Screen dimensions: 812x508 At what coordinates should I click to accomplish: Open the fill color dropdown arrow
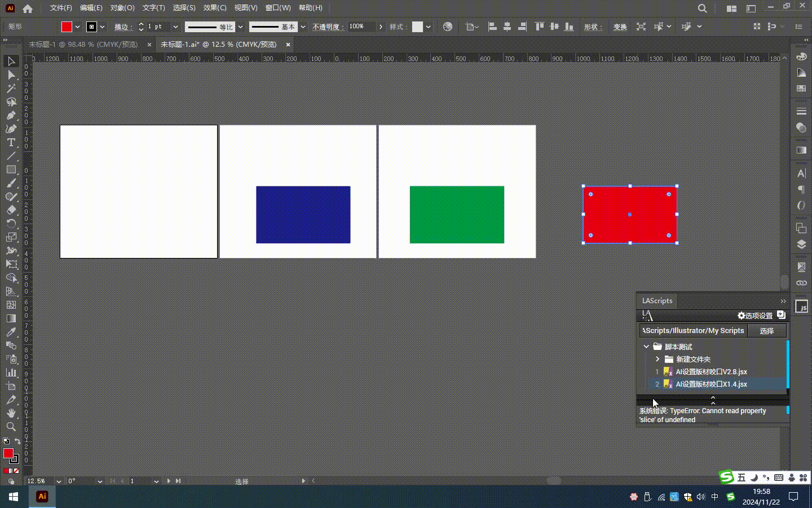click(x=77, y=27)
